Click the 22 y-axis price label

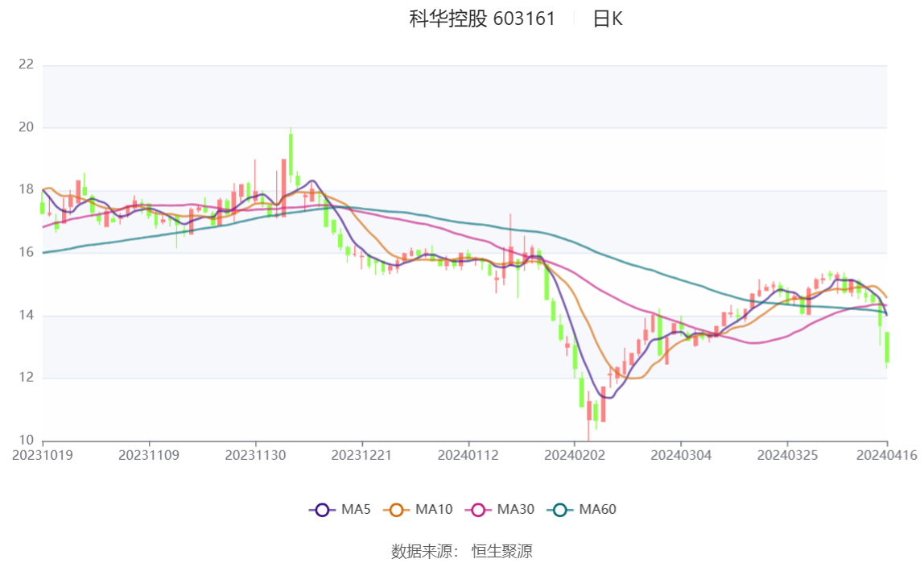pyautogui.click(x=26, y=64)
